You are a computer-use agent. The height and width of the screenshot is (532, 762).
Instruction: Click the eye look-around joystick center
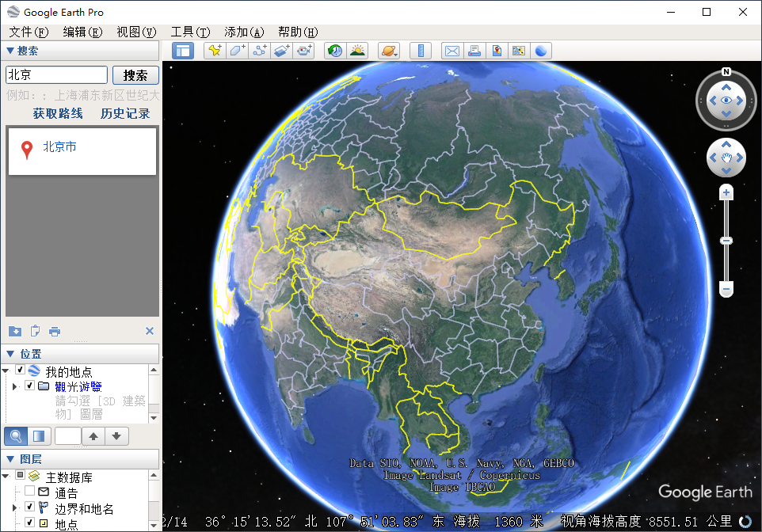click(726, 101)
